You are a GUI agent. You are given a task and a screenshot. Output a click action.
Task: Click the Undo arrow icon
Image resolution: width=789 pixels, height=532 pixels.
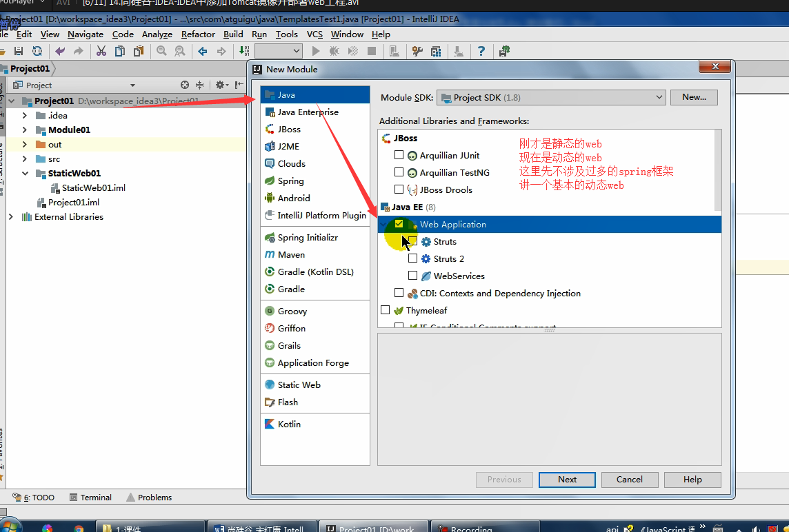(60, 51)
